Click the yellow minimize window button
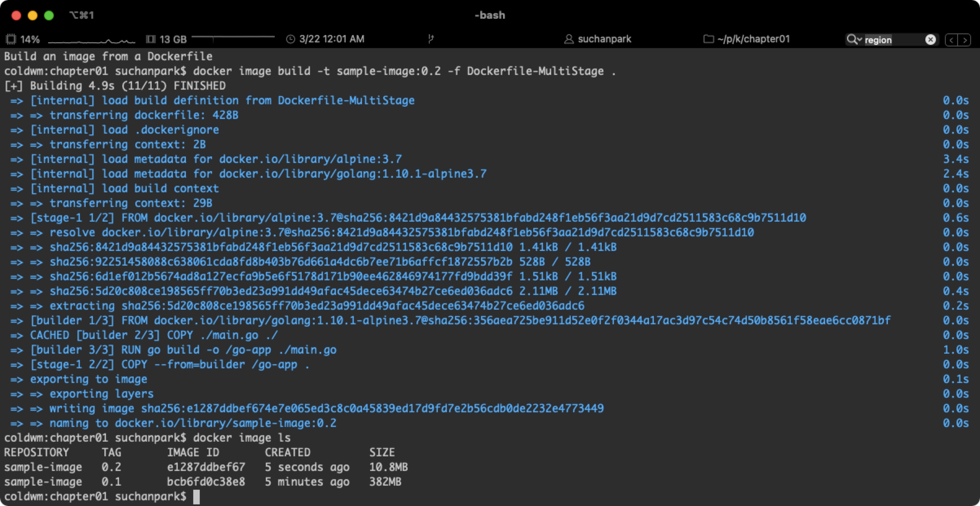The width and height of the screenshot is (980, 506). point(33,16)
